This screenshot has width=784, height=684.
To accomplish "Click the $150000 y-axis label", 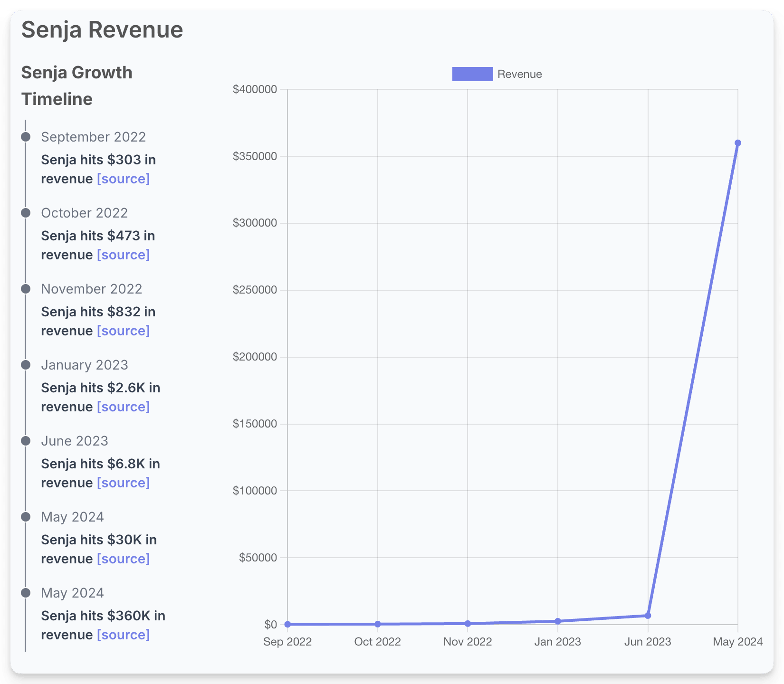I will coord(255,424).
